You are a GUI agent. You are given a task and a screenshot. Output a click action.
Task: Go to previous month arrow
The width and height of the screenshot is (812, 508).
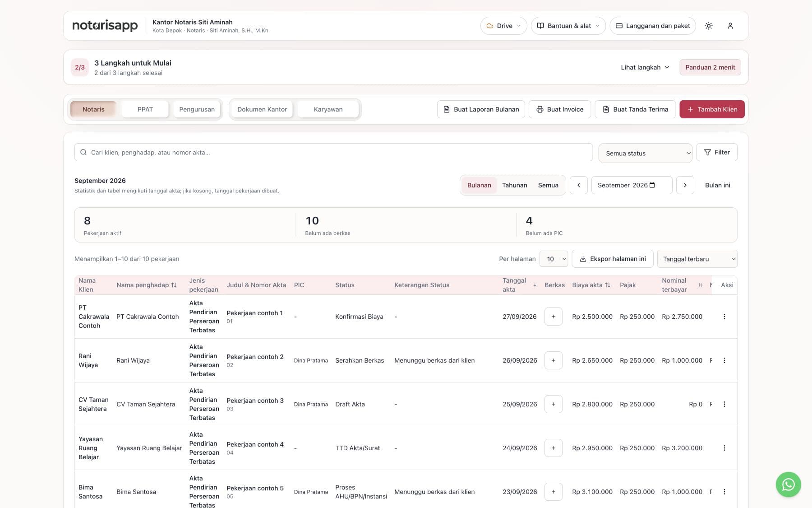coord(579,185)
